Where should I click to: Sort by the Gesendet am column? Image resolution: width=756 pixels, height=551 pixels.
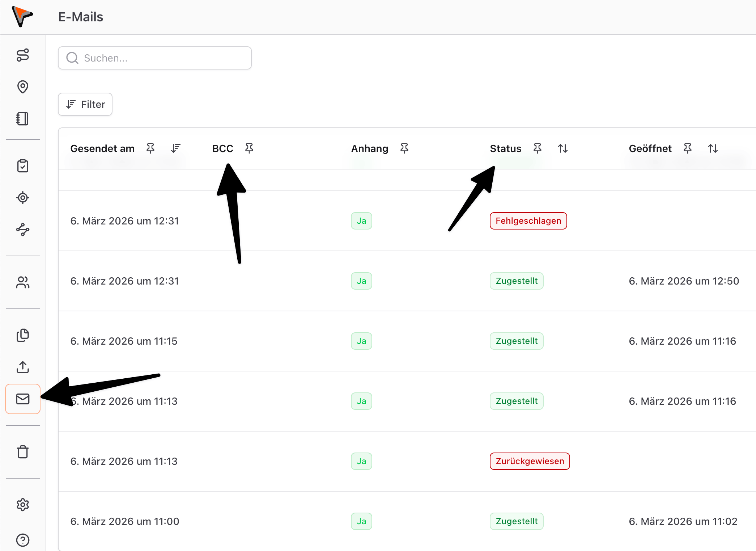point(176,148)
